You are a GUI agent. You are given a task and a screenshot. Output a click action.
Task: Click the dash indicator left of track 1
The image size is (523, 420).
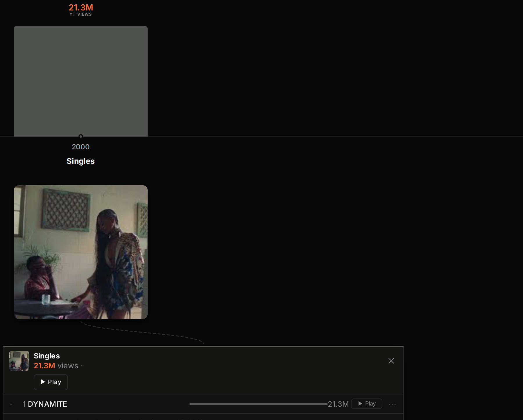tap(11, 404)
